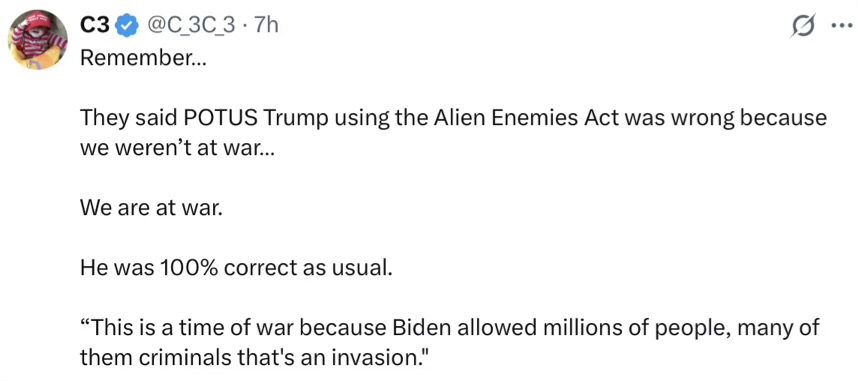Open the three-dot more options menu
858x381 pixels.
(838, 26)
